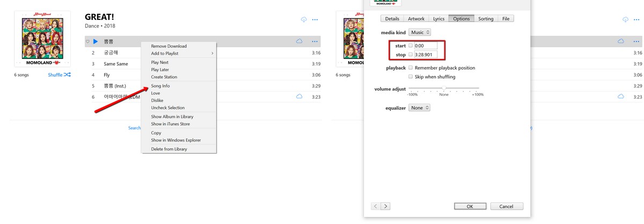Click MOMOLAND album artwork in left window
The width and height of the screenshot is (644, 224).
point(42,40)
